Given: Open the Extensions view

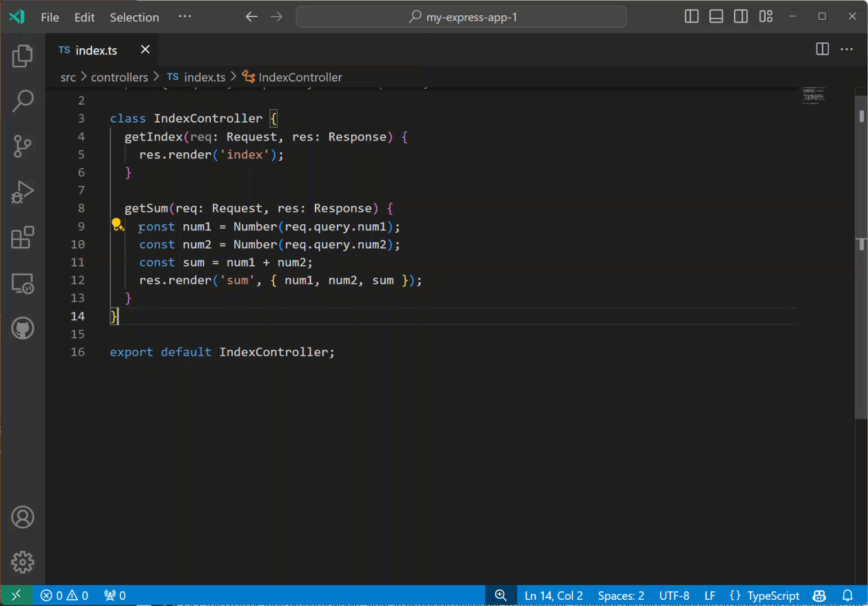Looking at the screenshot, I should point(22,237).
